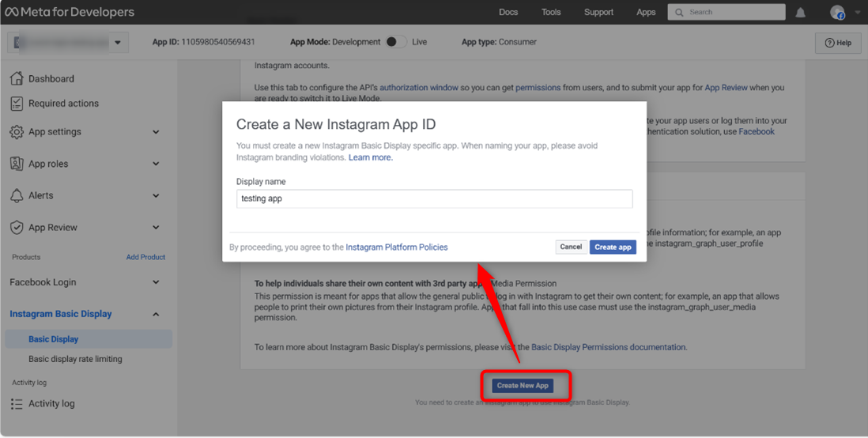Click the Meta for Developers logo
This screenshot has width=868, height=438.
pos(70,12)
